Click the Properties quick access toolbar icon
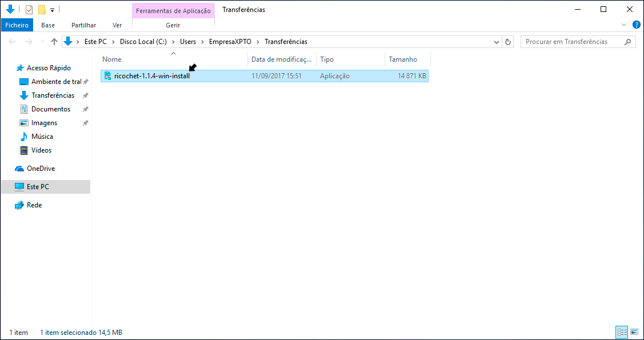Image resolution: width=644 pixels, height=340 pixels. pyautogui.click(x=29, y=10)
